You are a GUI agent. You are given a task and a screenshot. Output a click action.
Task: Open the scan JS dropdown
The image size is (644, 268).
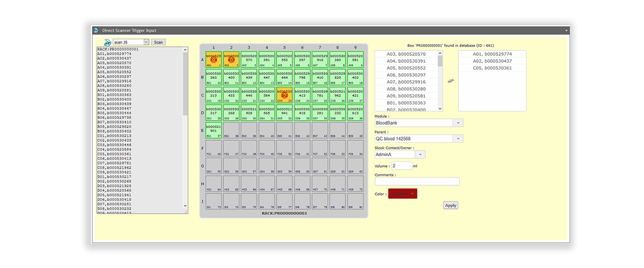[x=130, y=42]
